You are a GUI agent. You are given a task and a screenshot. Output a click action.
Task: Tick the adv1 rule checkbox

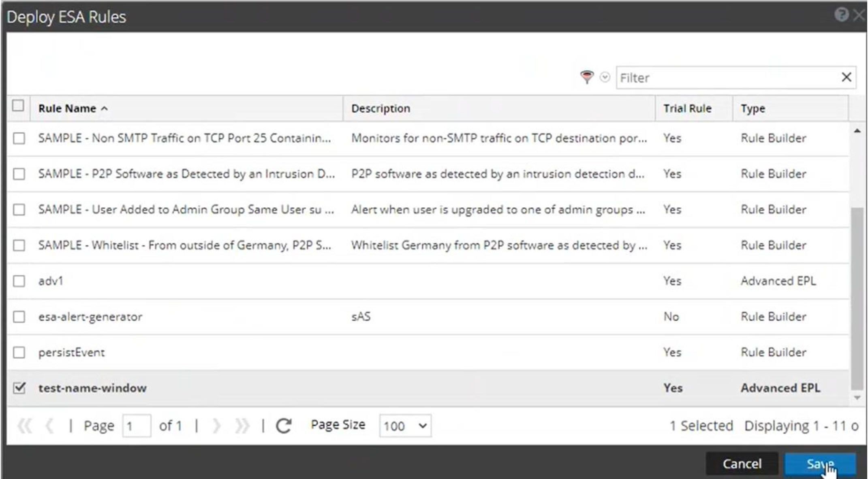19,281
